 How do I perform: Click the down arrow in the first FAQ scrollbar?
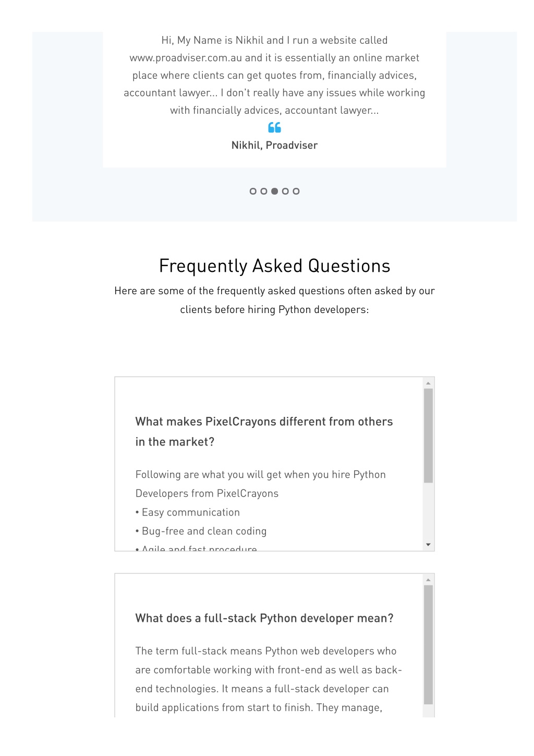pos(428,545)
